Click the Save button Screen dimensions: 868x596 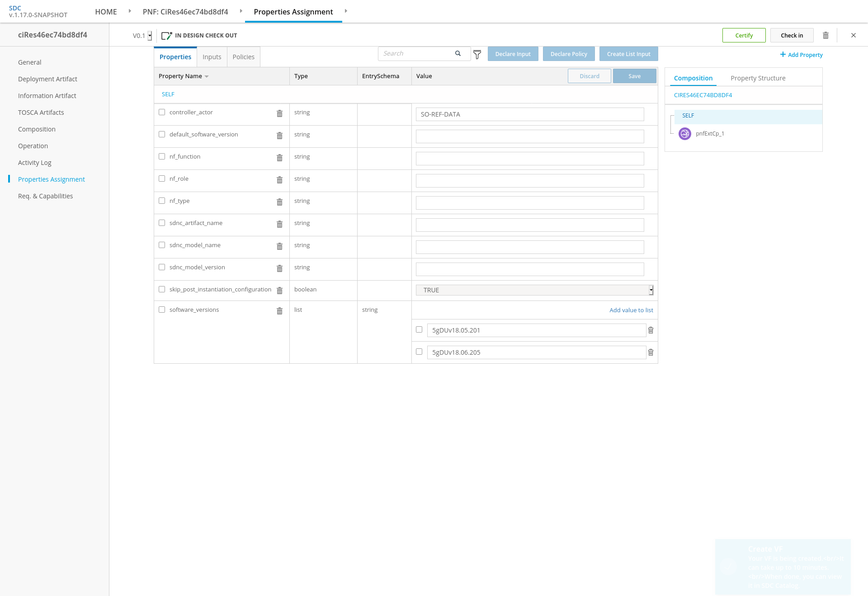tap(635, 76)
